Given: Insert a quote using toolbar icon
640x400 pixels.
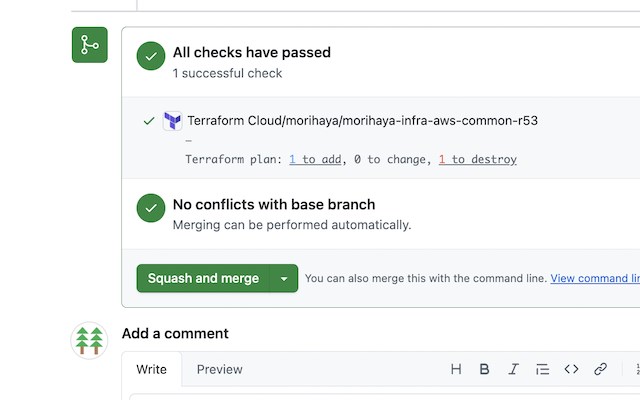Looking at the screenshot, I should tap(542, 369).
